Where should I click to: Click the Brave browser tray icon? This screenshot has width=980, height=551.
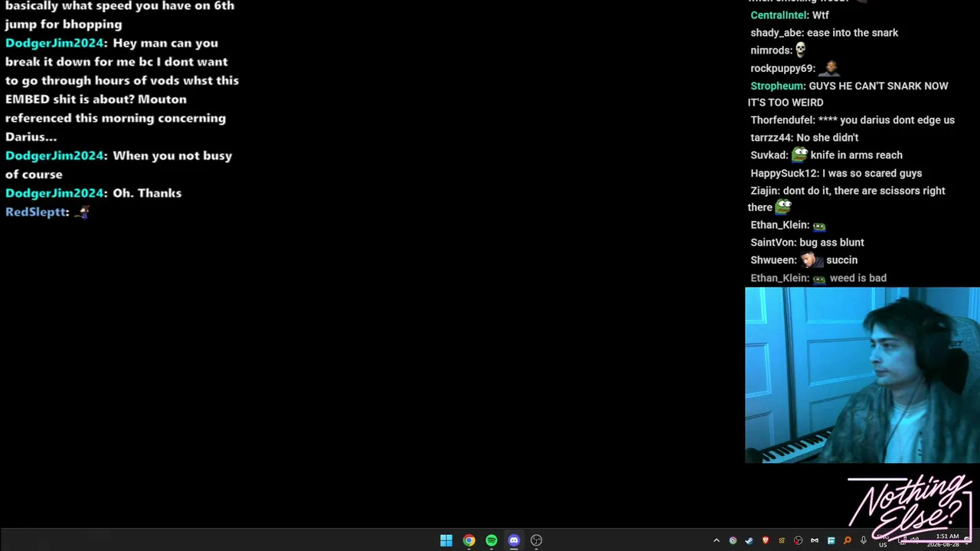765,540
